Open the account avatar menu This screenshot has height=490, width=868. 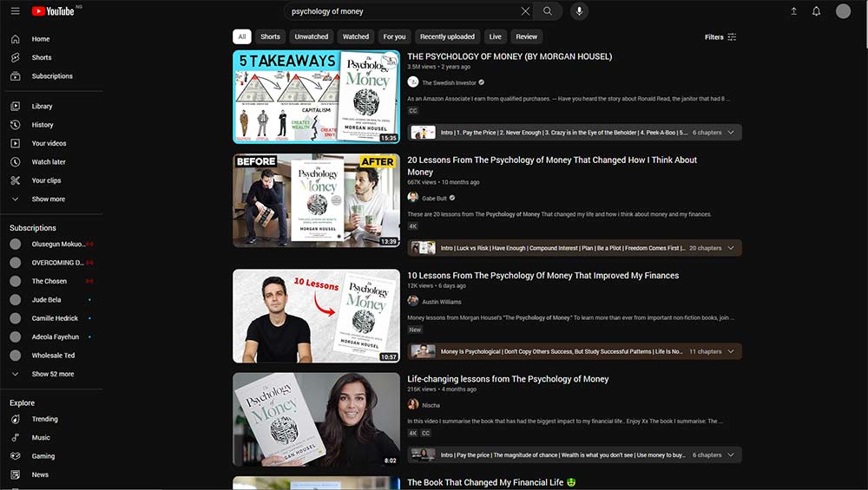(x=843, y=11)
